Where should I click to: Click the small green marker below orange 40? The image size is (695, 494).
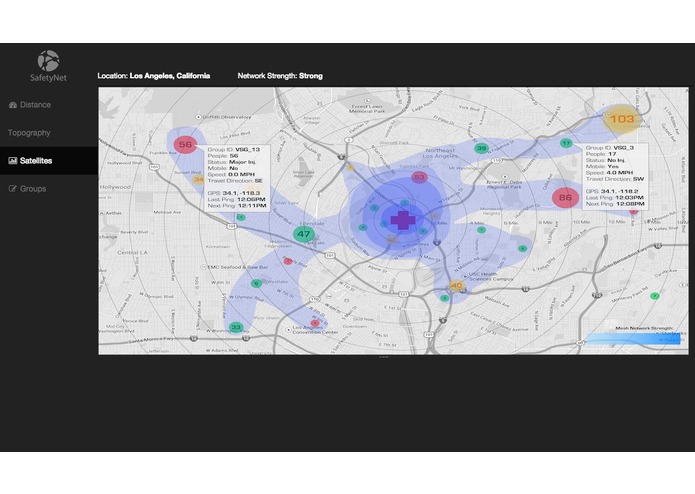444,298
